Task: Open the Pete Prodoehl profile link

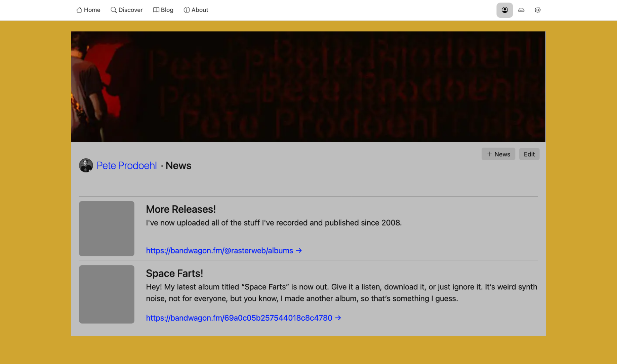Action: 126,165
